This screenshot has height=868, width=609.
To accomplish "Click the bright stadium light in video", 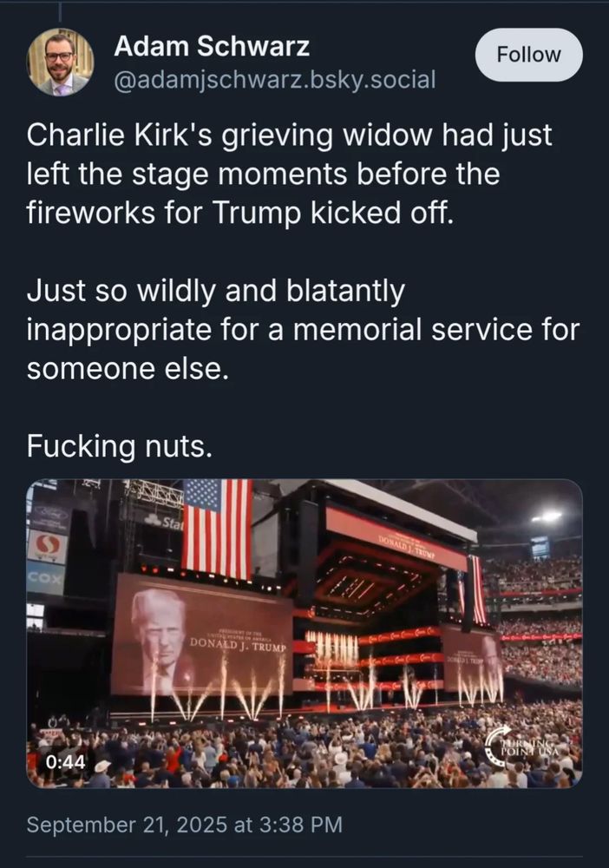I will click(x=548, y=516).
